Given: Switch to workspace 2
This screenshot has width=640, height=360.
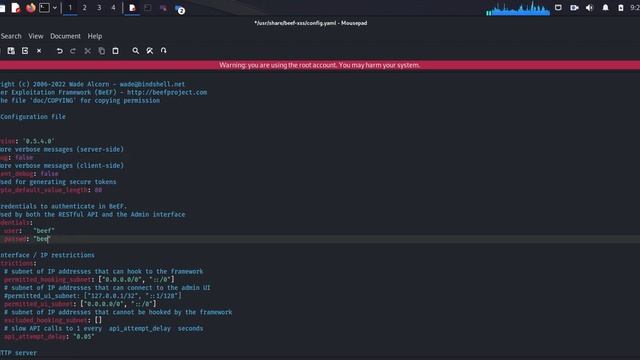Looking at the screenshot, I should (84, 8).
